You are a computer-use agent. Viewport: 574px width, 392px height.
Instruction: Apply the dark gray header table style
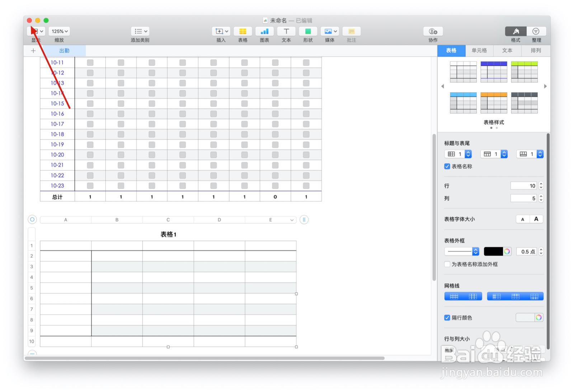click(524, 103)
